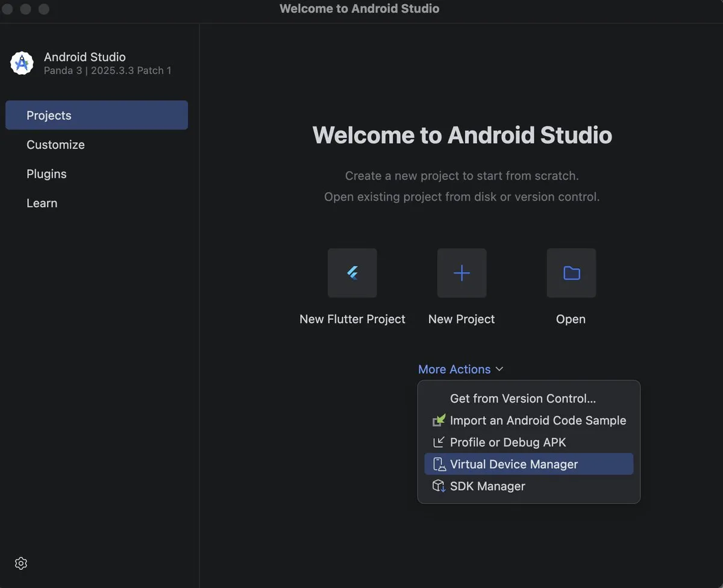The width and height of the screenshot is (723, 588).
Task: Click the Open folder icon tile
Action: tap(571, 273)
